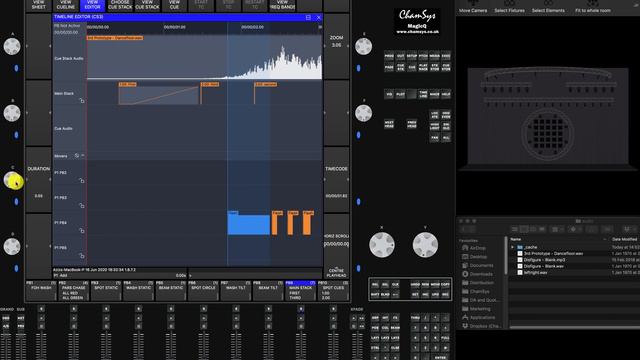Maximize the Timeline Editor window

point(308,17)
